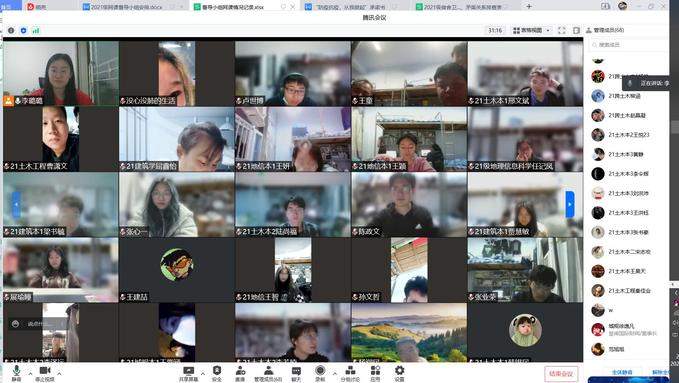Go to next gallery page with right blue arrow

[570, 204]
